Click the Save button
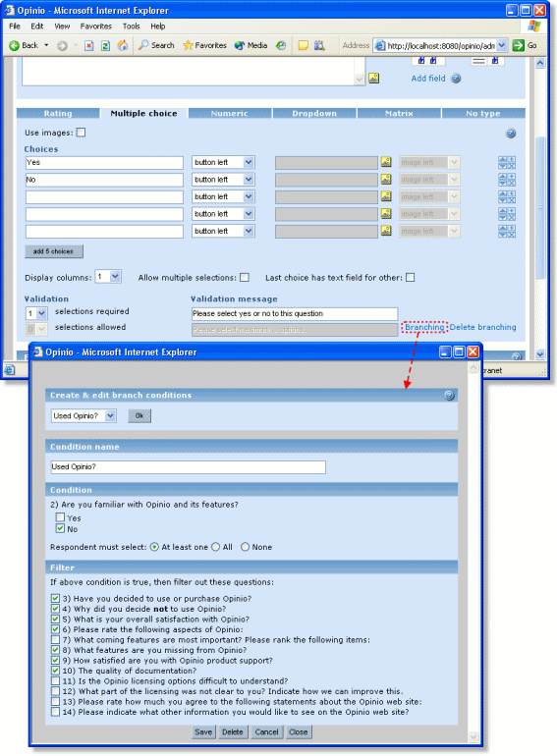This screenshot has height=756, width=557. pyautogui.click(x=203, y=731)
